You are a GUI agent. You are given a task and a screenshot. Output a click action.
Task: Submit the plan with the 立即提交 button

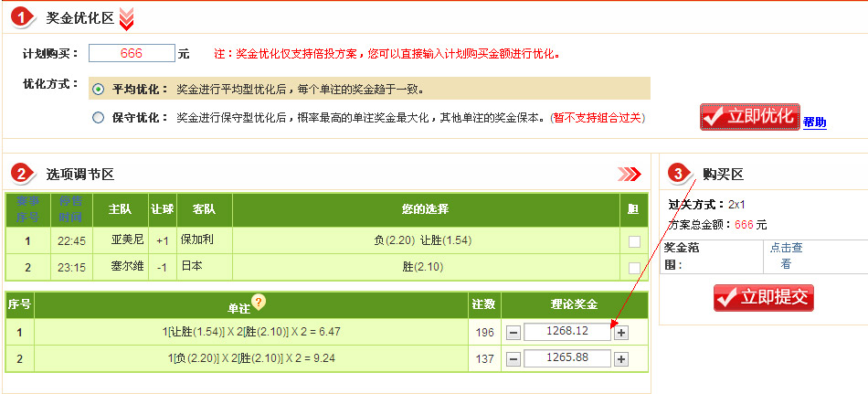(763, 297)
